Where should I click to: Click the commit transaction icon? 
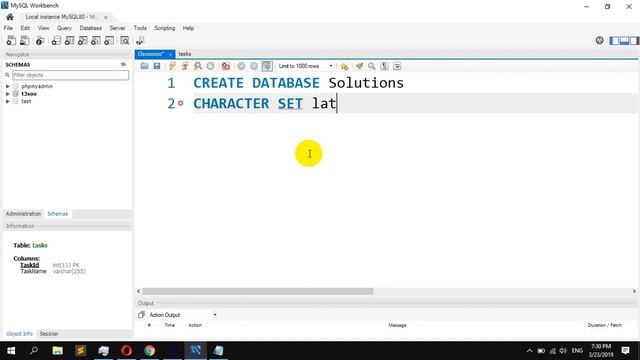241,66
